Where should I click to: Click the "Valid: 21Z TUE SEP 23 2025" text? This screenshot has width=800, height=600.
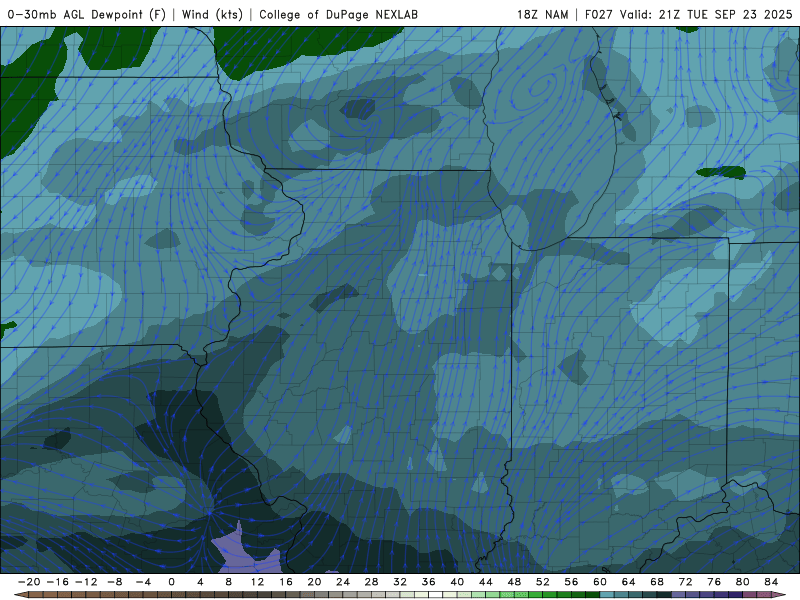tap(706, 14)
